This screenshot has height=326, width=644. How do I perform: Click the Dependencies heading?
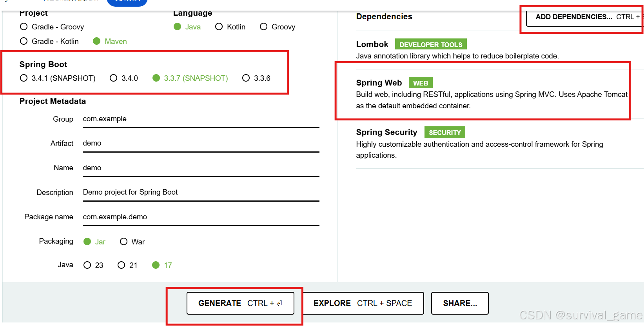(x=384, y=16)
